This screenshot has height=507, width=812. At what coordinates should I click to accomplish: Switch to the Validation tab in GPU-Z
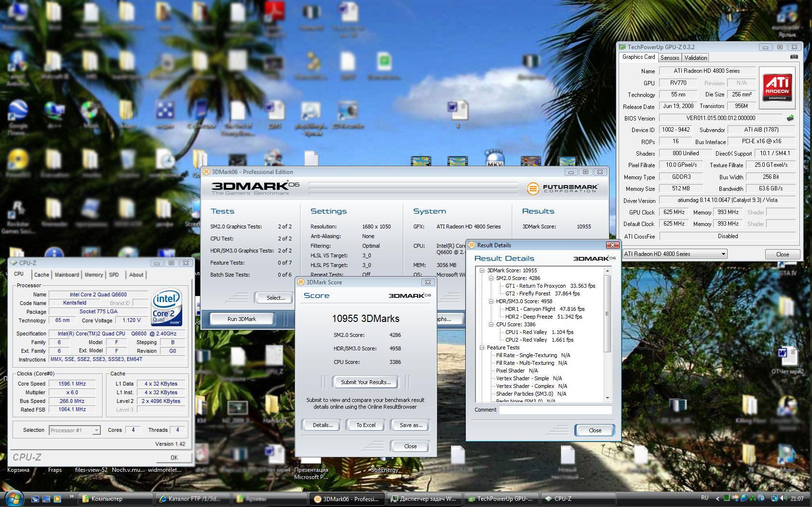tap(695, 58)
